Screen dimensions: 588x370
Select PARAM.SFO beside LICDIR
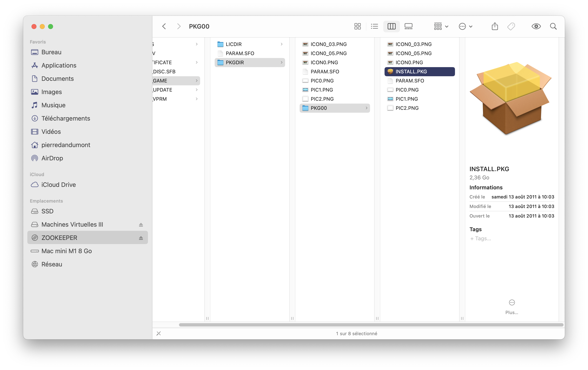click(249, 53)
